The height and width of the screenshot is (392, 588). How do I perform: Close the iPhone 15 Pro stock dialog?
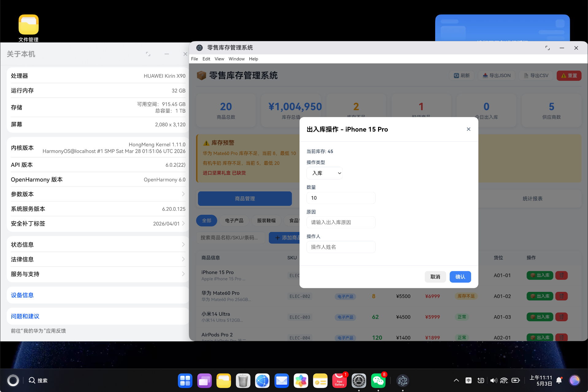pos(468,129)
